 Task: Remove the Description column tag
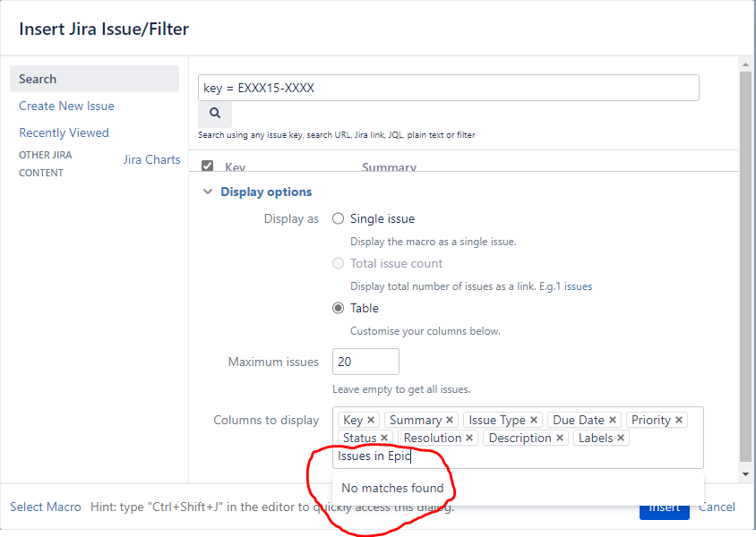[560, 438]
